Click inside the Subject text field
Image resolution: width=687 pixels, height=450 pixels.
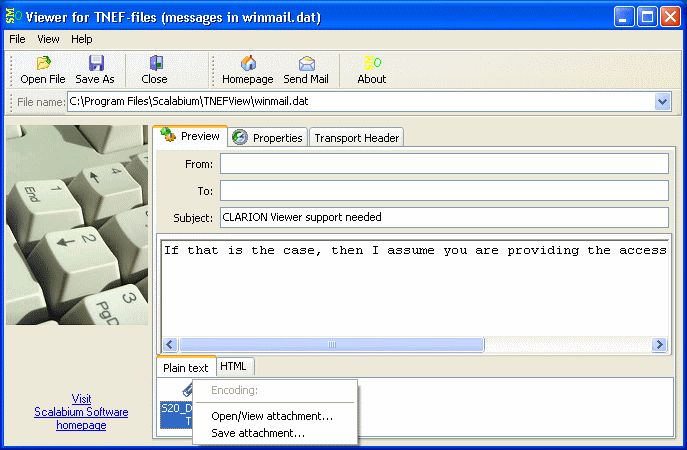tap(443, 217)
